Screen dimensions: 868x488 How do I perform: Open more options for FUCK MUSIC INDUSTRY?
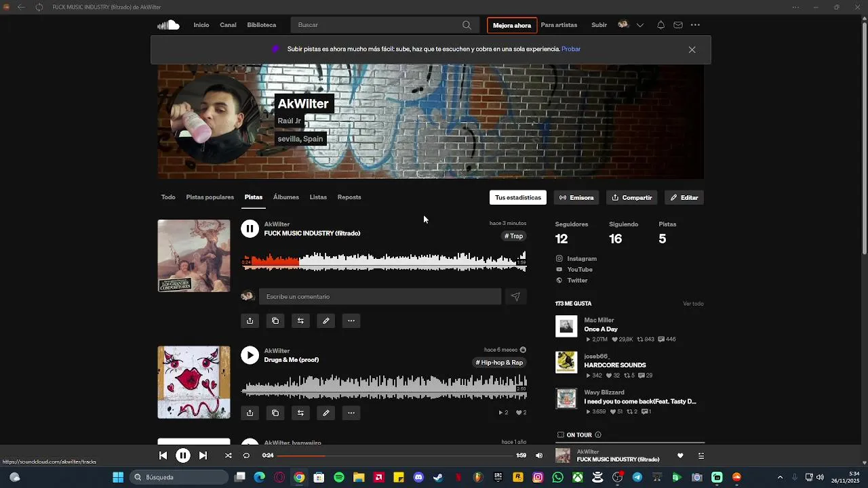351,321
